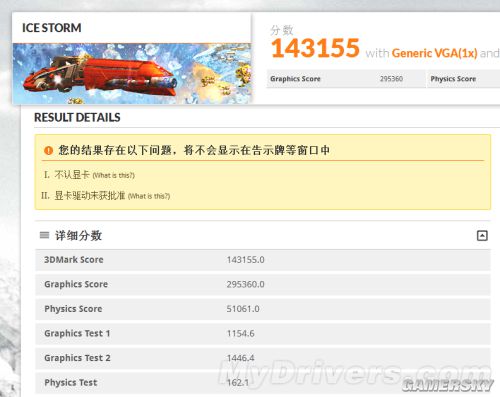Click the Graphics Score 295360 summary cell
The width and height of the screenshot is (500, 397).
pos(346,79)
